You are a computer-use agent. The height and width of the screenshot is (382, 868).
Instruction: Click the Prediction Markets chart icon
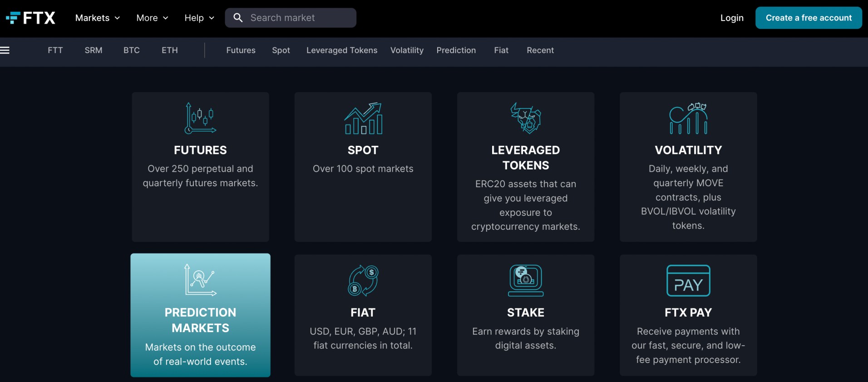[x=200, y=280]
